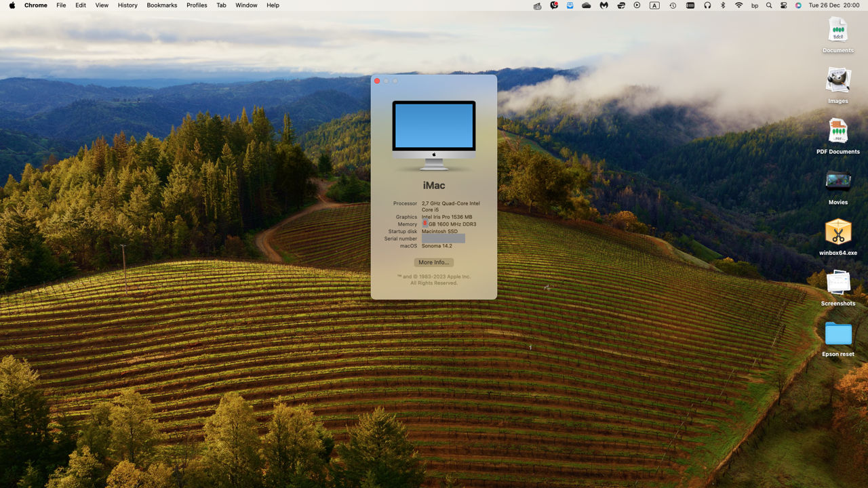This screenshot has width=868, height=488.
Task: Close the About This Mac window
Action: [377, 81]
